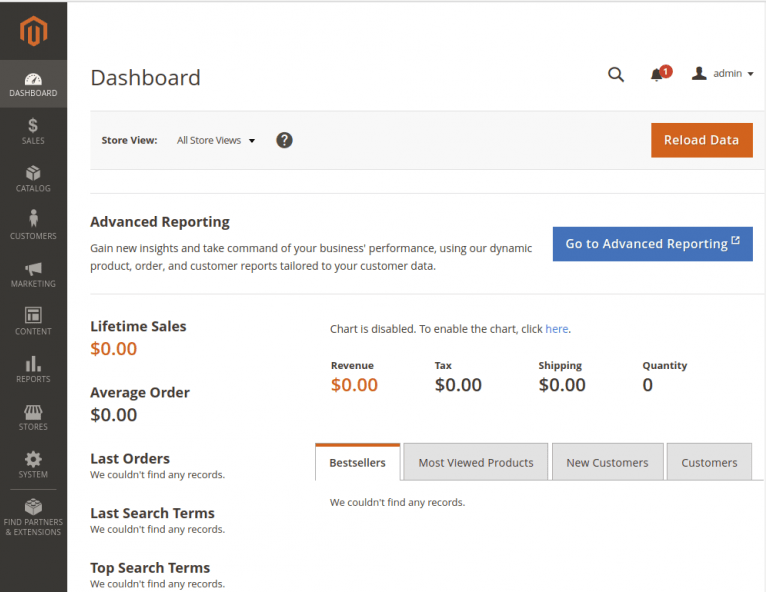Click the Magento logo in sidebar
This screenshot has width=766, height=592.
(33, 32)
